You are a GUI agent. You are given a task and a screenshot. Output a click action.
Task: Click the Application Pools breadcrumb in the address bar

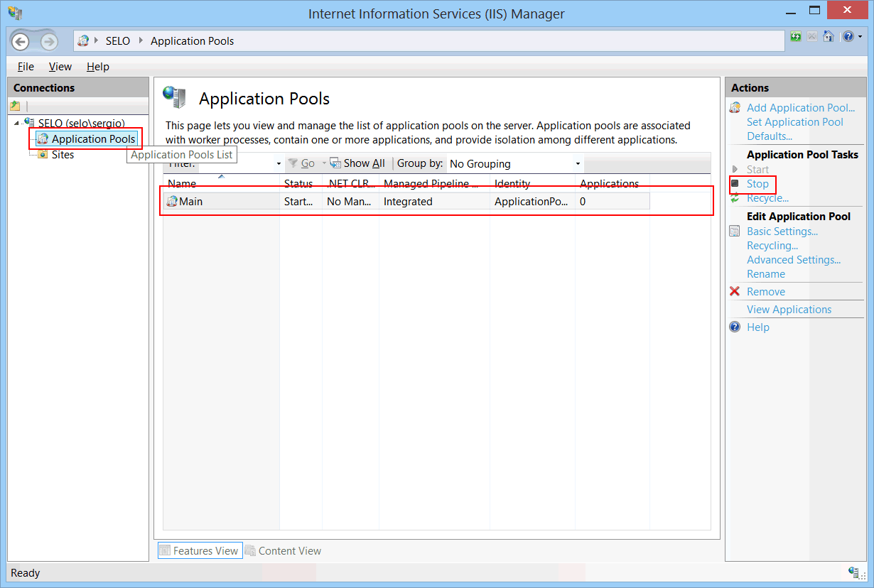click(192, 41)
